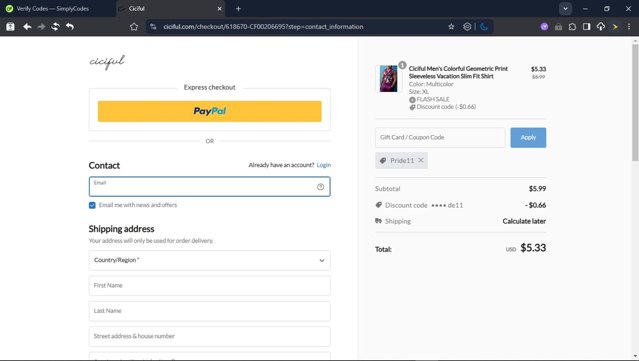Click the Subtotal value $5.99

(x=538, y=189)
